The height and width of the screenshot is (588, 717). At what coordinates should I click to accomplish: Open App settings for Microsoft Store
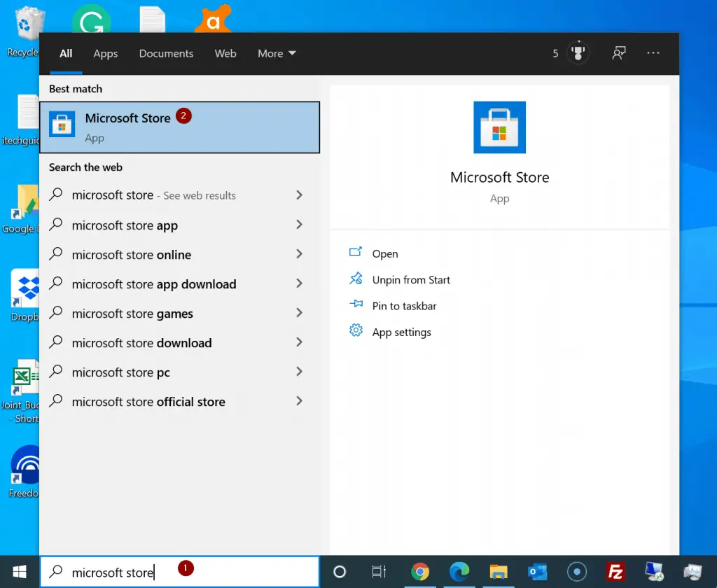(x=401, y=332)
